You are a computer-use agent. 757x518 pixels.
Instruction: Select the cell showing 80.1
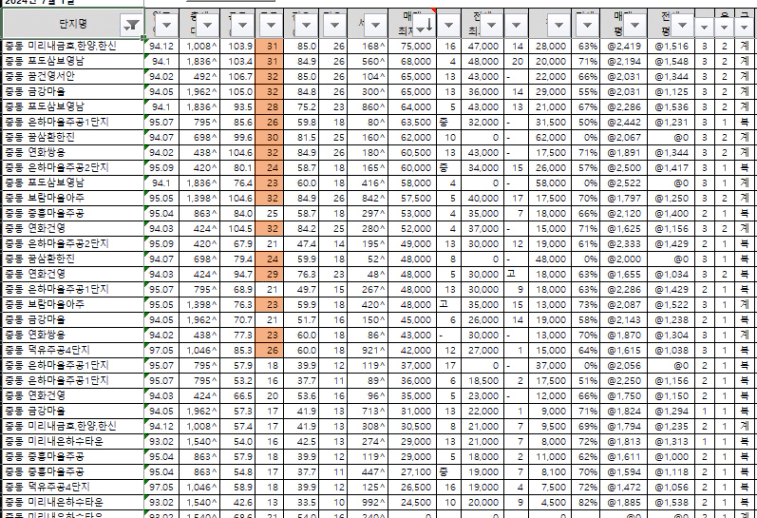[x=237, y=168]
